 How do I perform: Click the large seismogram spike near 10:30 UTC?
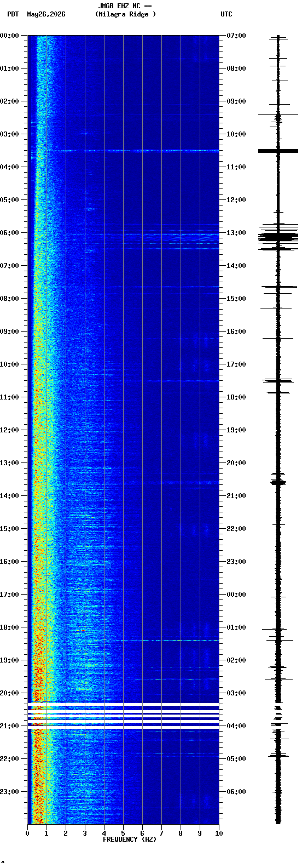278,151
